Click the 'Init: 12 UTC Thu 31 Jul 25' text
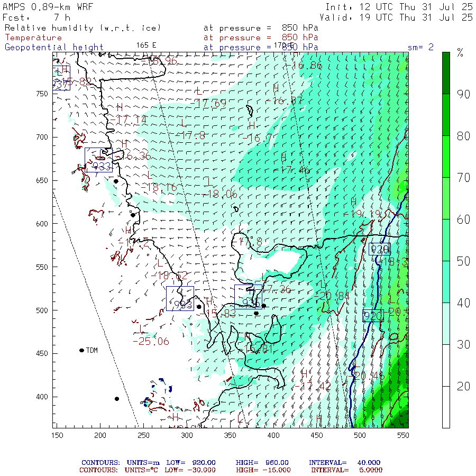476x476 pixels. (399, 7)
